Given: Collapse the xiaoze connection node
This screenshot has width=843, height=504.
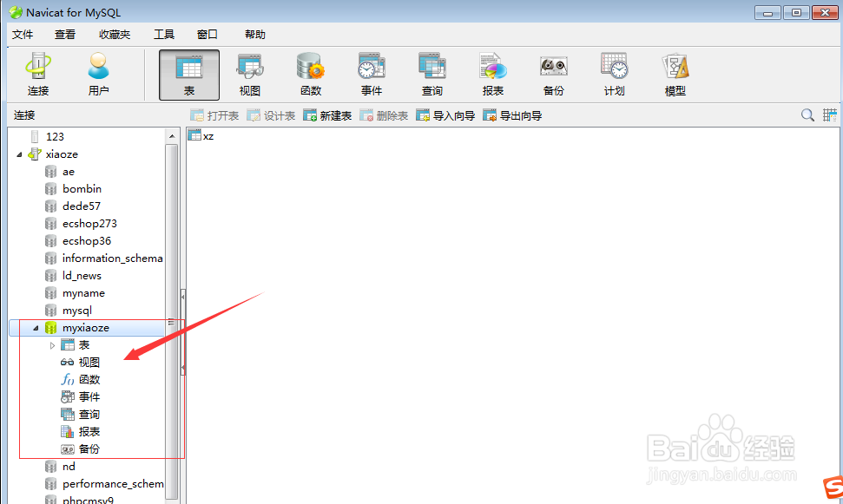Looking at the screenshot, I should 19,154.
